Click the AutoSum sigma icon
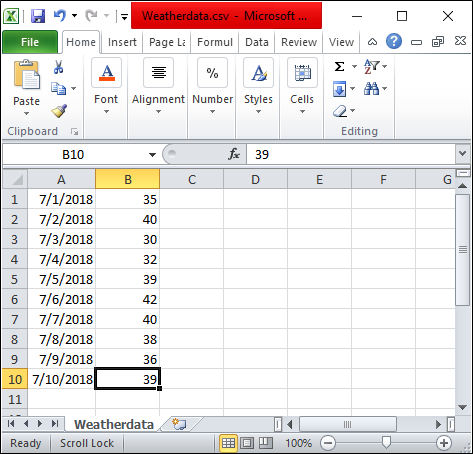 coord(339,66)
